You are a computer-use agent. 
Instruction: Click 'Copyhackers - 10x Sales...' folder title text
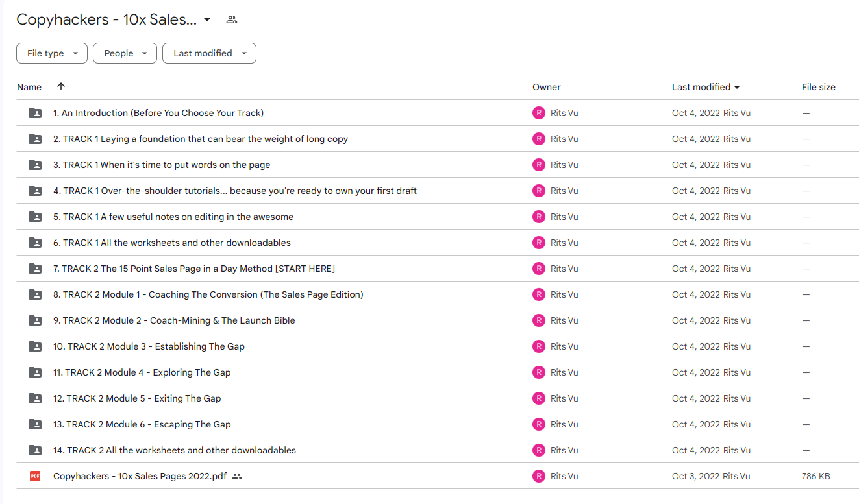pyautogui.click(x=106, y=19)
